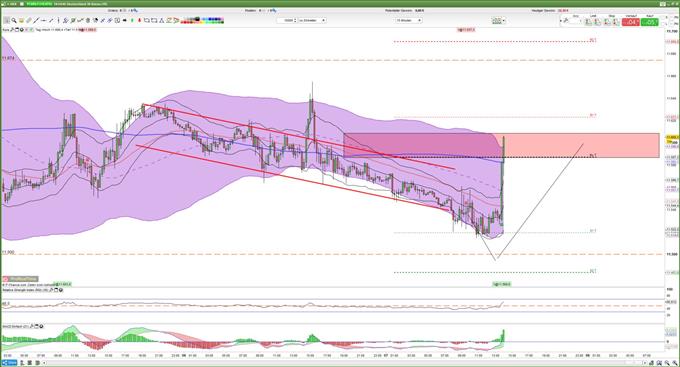Select the first rectangle drawing tool
This screenshot has height=367, width=680.
147,20
